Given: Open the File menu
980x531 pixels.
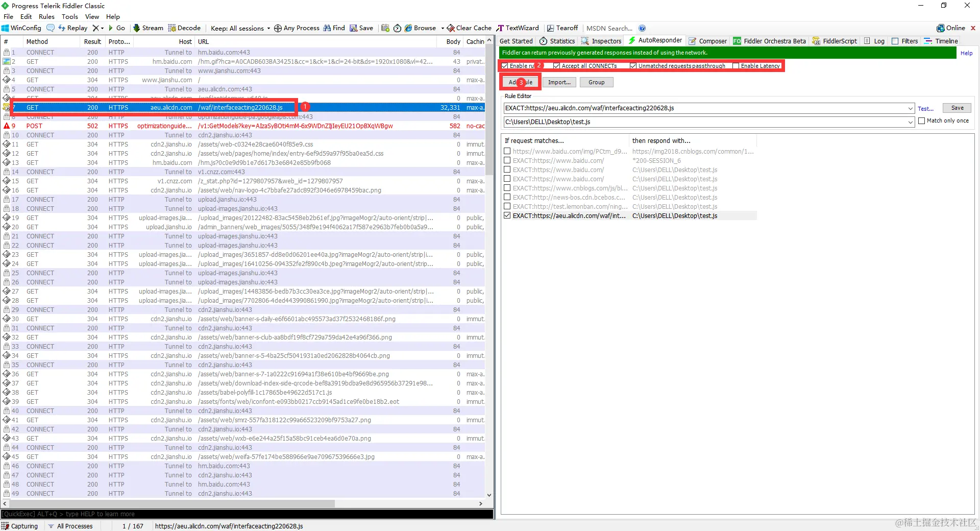Looking at the screenshot, I should (x=8, y=16).
